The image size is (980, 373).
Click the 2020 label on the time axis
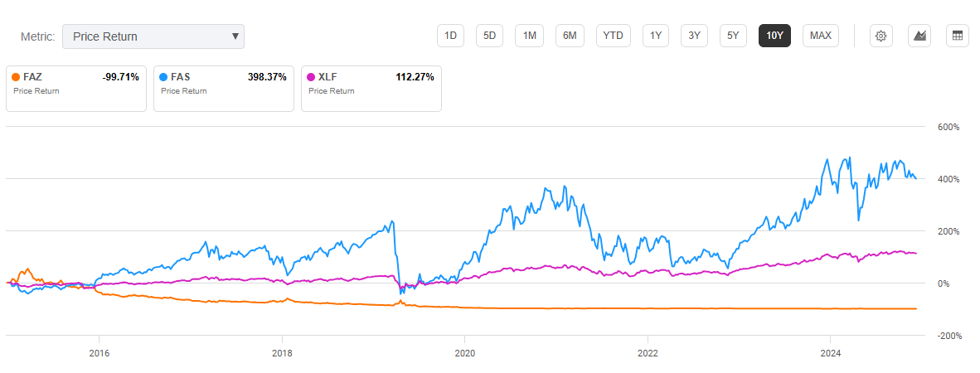(464, 351)
